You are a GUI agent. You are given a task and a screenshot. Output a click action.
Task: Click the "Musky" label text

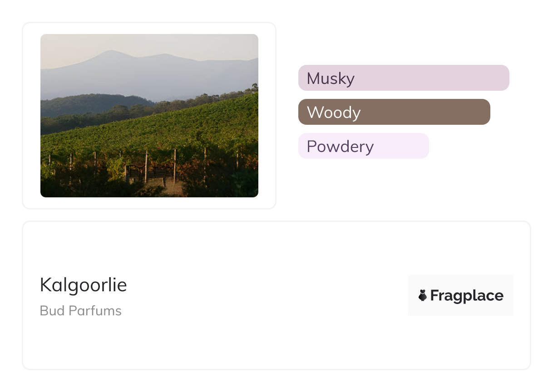tap(331, 78)
